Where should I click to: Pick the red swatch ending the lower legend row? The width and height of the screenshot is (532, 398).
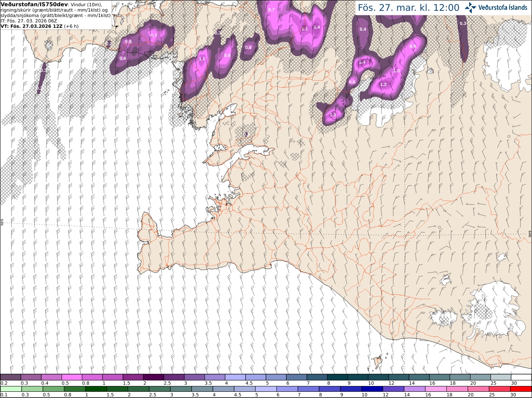(x=522, y=389)
